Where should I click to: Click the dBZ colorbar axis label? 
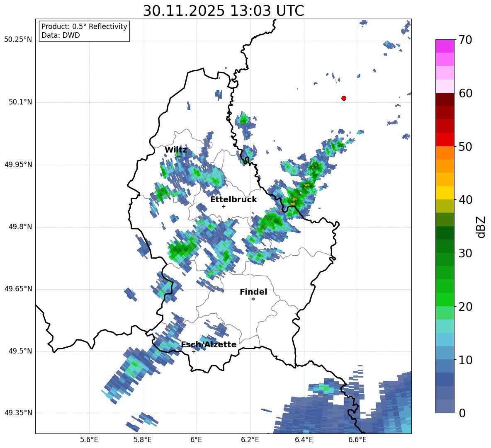coord(481,227)
